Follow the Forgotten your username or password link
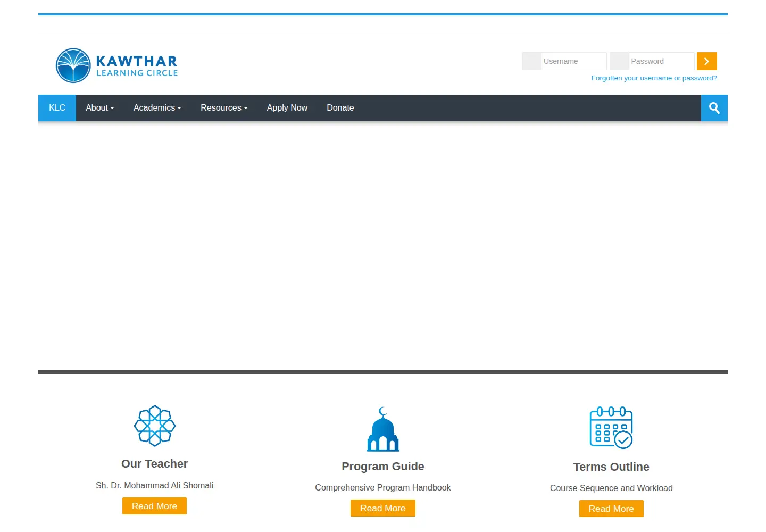The width and height of the screenshot is (766, 532). pyautogui.click(x=654, y=78)
